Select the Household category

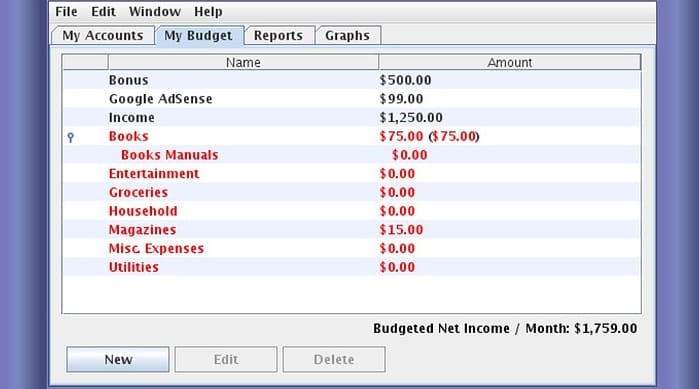(143, 211)
